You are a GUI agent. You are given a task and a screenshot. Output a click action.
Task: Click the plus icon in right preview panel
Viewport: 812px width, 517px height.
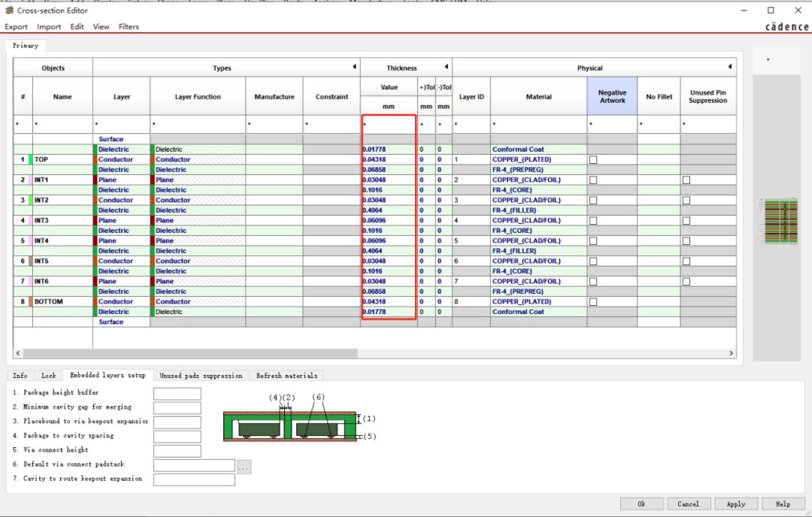click(767, 60)
